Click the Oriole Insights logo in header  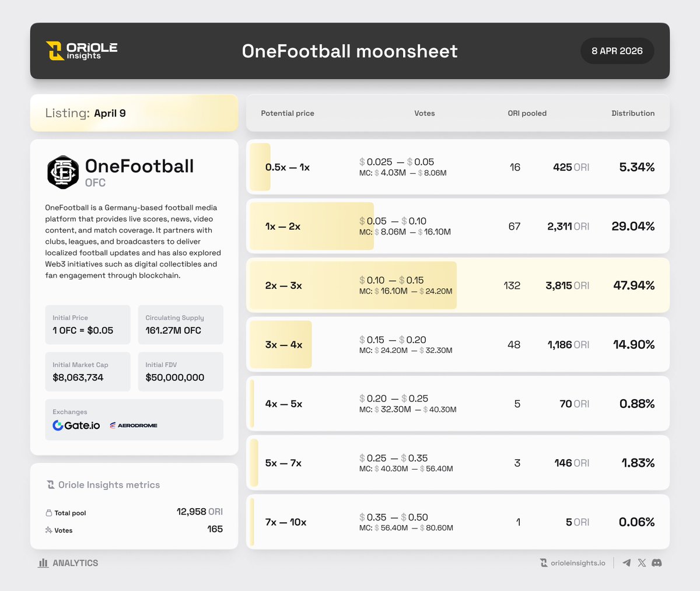[x=82, y=51]
